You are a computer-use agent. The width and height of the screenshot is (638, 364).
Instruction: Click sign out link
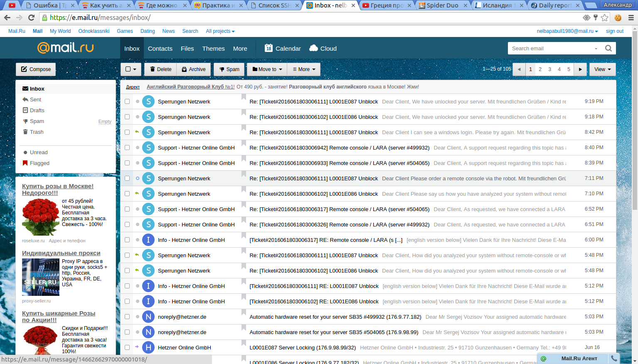point(615,31)
